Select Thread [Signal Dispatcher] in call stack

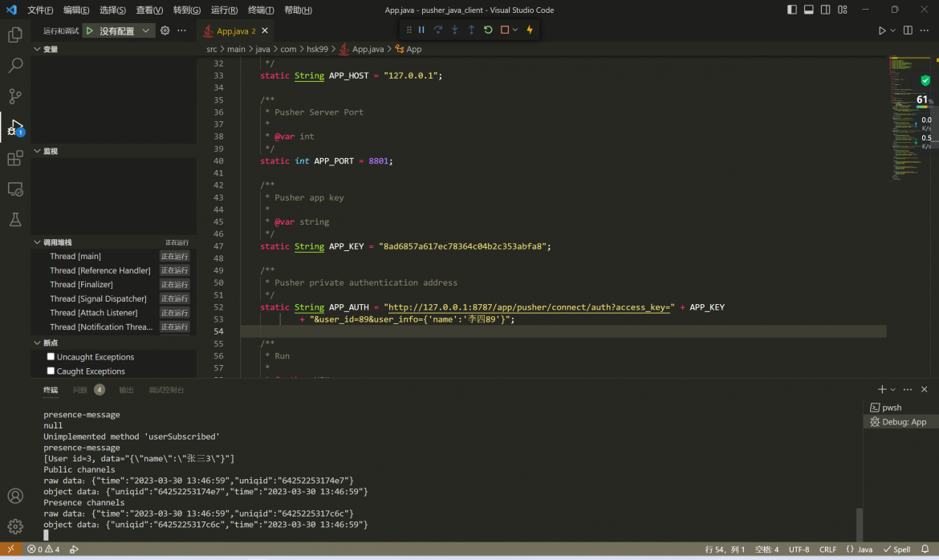[114, 298]
